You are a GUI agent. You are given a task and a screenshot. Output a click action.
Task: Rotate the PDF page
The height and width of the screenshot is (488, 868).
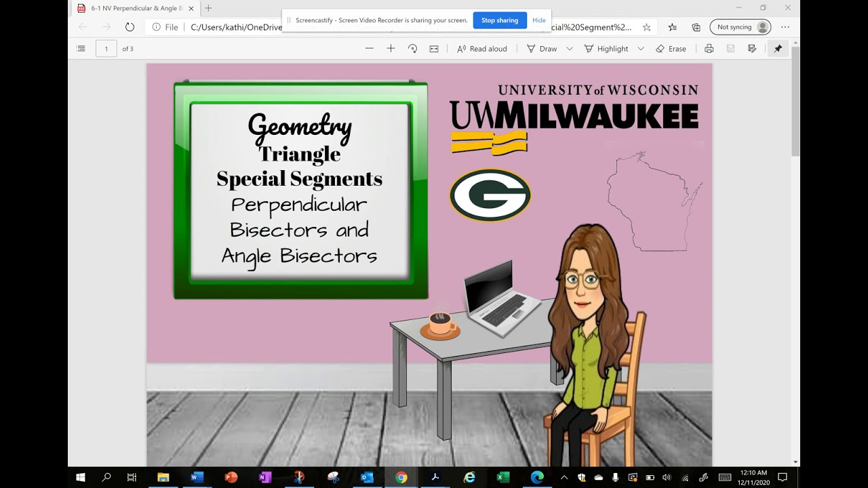point(412,49)
